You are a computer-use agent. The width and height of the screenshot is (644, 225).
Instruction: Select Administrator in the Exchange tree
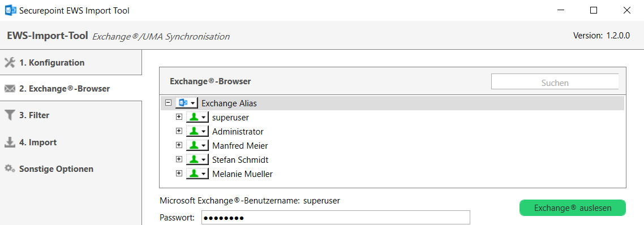[238, 132]
